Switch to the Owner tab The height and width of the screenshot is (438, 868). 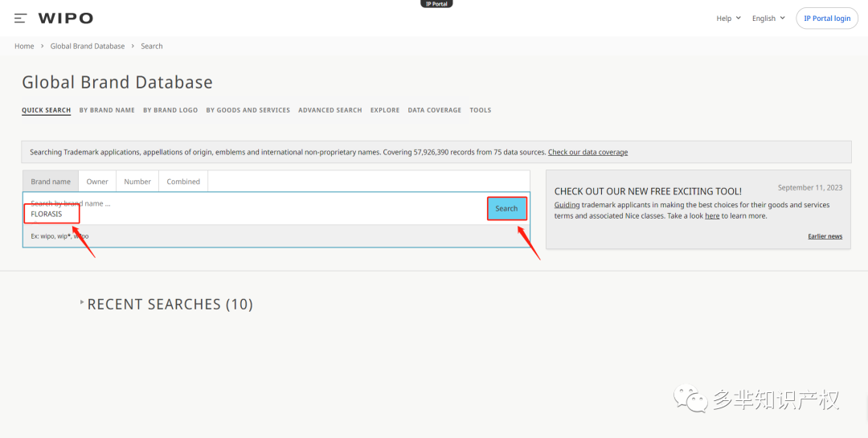[97, 181]
